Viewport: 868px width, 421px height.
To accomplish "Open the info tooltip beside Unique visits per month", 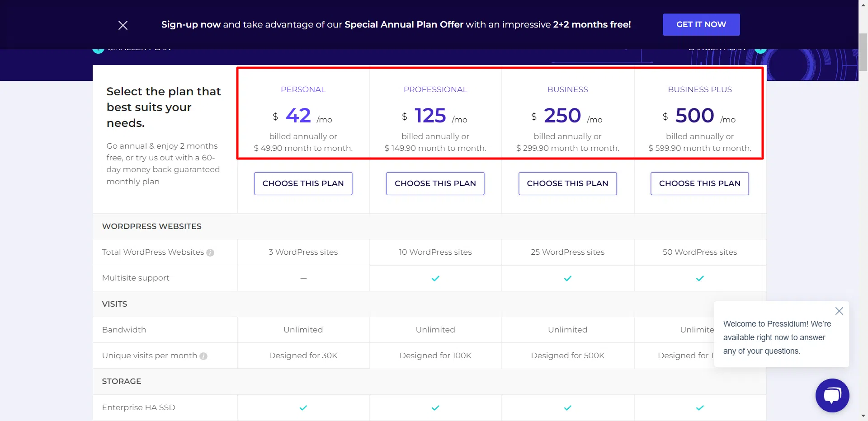I will [204, 356].
